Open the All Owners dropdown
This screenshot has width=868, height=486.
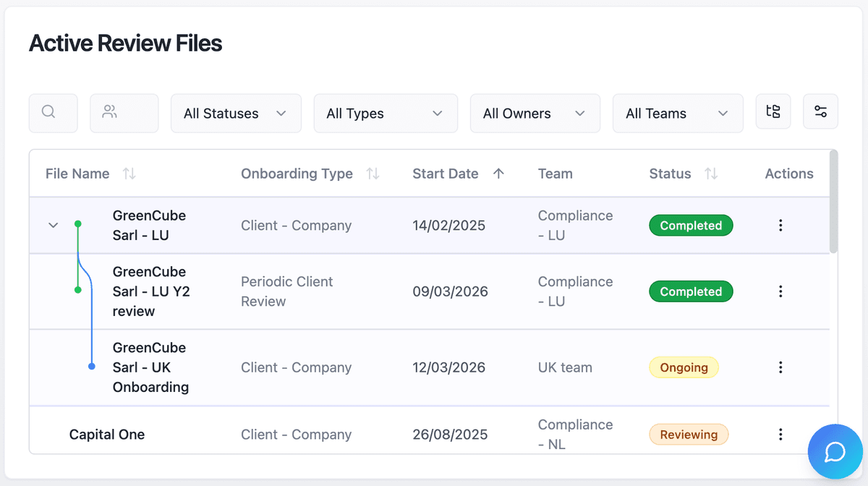[x=535, y=113]
